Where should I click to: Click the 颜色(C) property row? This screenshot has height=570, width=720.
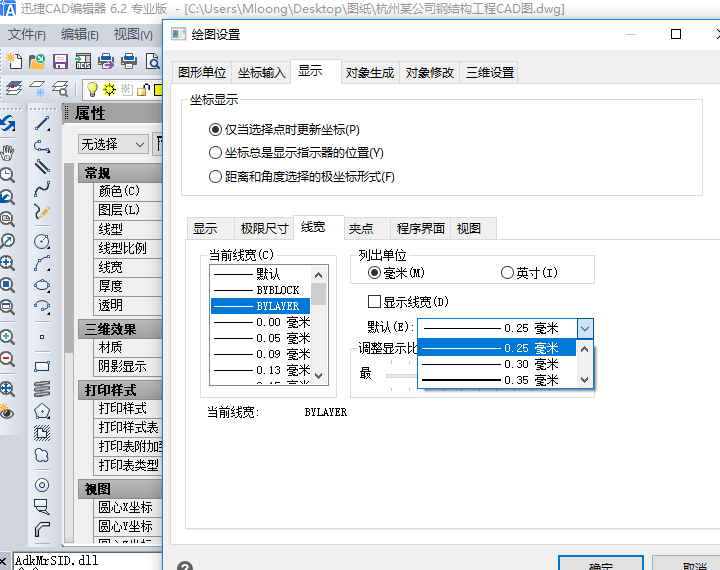click(128, 191)
